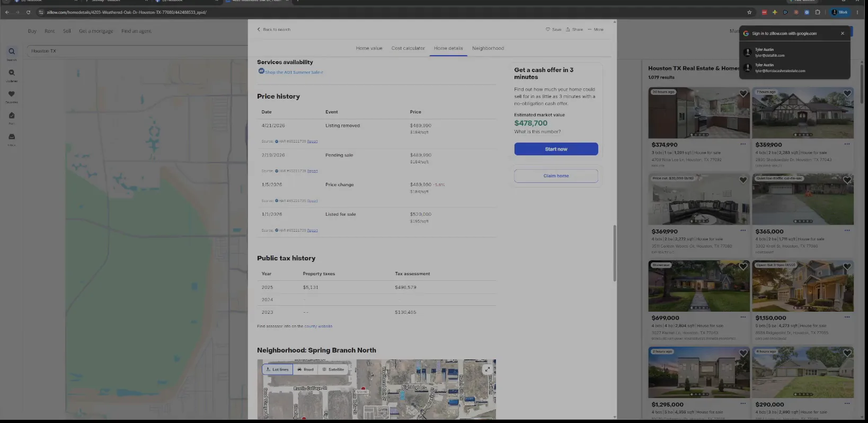The width and height of the screenshot is (868, 423).
Task: Open options menu for $374,990 listing
Action: point(743,144)
